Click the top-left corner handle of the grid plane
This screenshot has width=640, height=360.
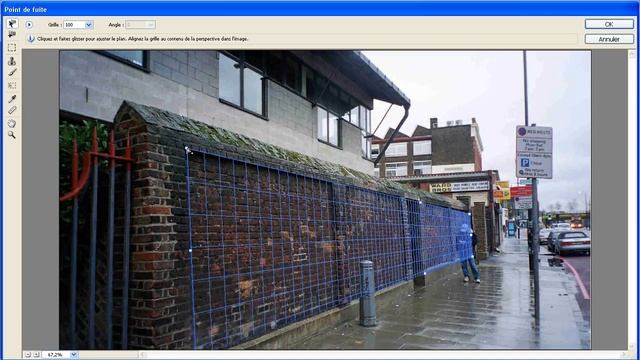pyautogui.click(x=187, y=149)
